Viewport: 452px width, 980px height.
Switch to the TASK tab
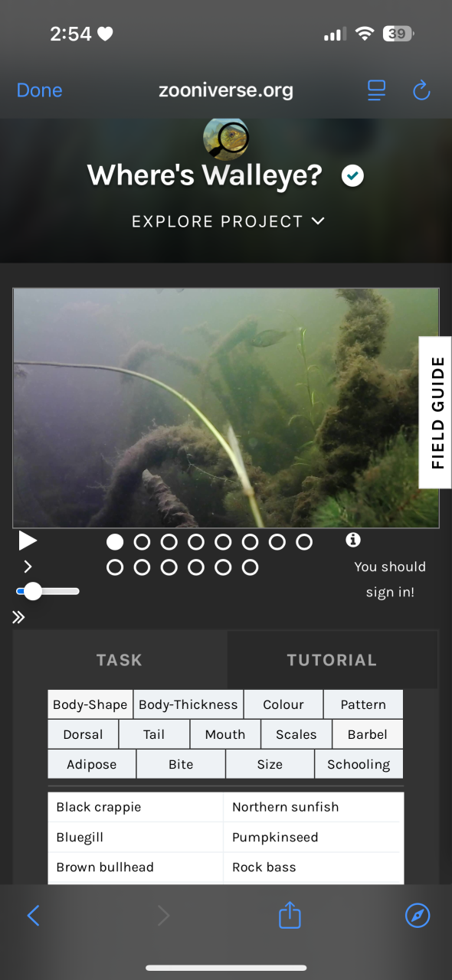[120, 660]
